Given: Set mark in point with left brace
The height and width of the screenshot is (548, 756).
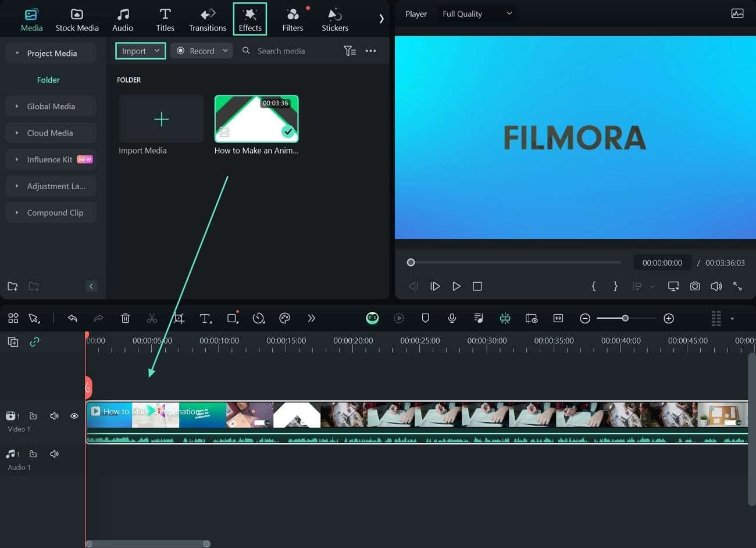Looking at the screenshot, I should tap(594, 286).
